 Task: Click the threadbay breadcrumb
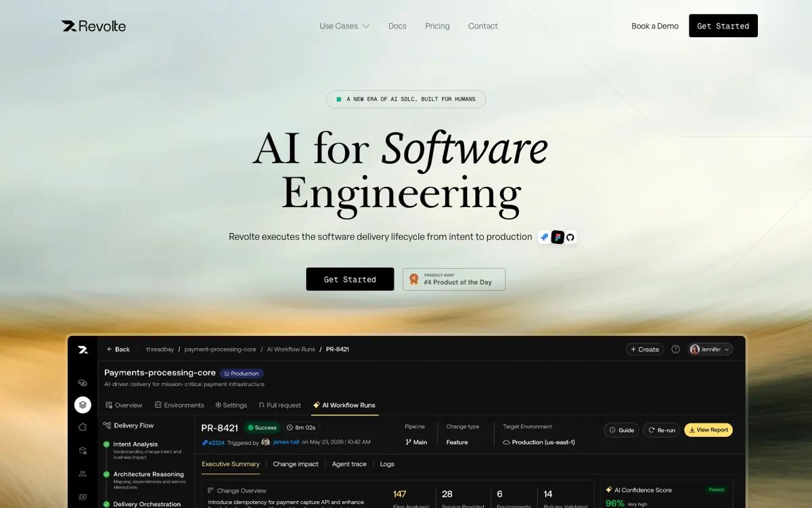pyautogui.click(x=160, y=350)
